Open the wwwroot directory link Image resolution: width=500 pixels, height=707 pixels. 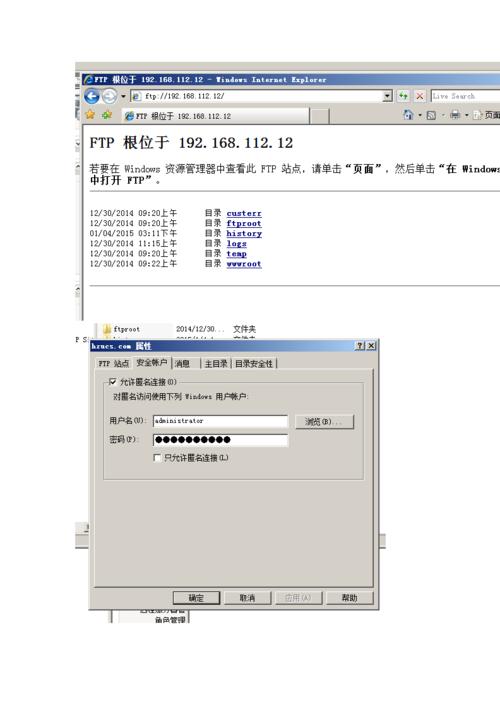[244, 264]
